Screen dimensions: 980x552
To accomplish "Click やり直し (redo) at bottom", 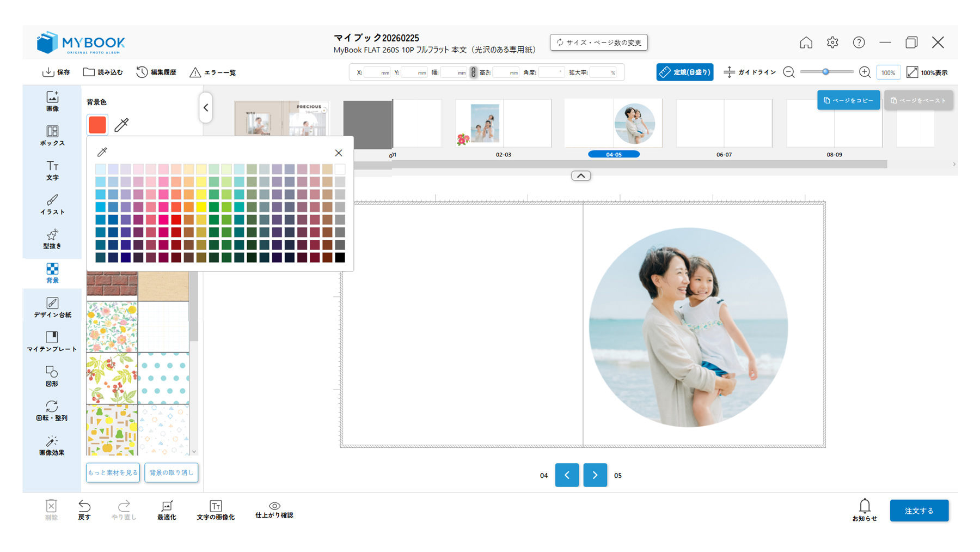I will point(124,510).
